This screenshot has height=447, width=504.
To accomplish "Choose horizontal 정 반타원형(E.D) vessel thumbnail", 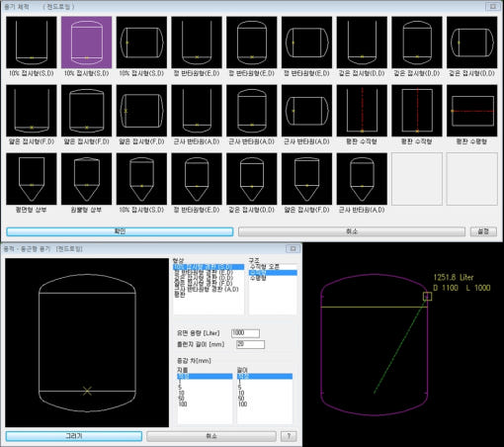I will (x=306, y=43).
